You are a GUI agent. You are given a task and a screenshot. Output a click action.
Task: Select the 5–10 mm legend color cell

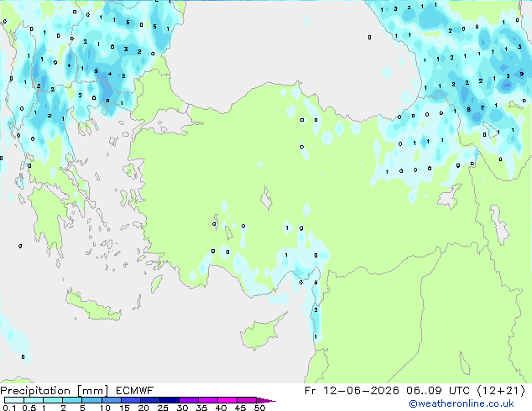point(91,400)
